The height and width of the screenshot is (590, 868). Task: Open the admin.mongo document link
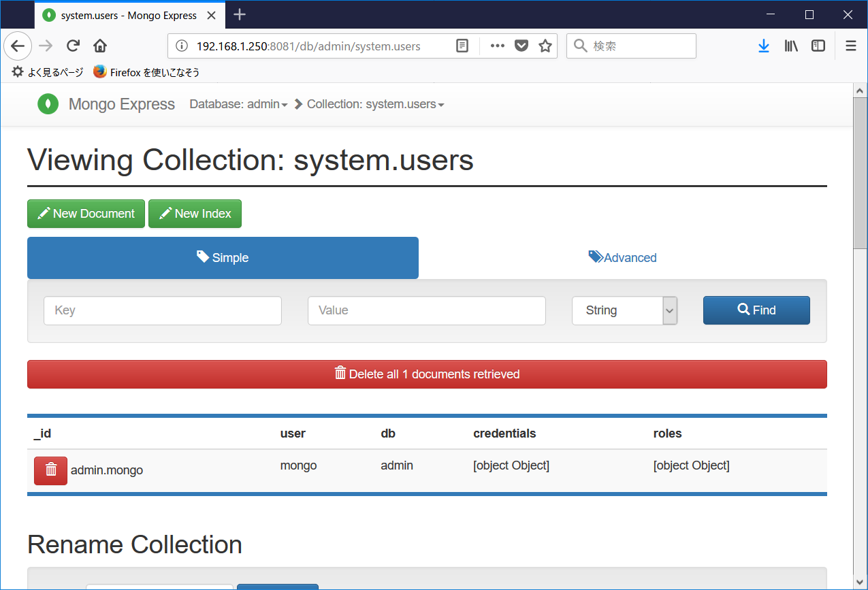click(107, 470)
